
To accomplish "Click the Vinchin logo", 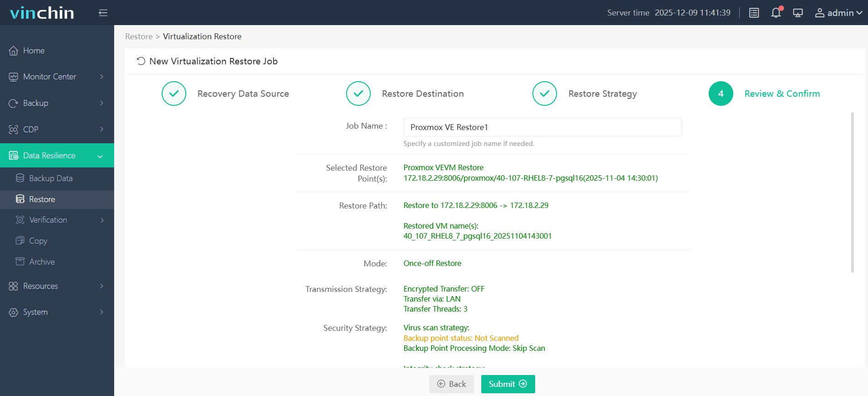I will click(42, 13).
